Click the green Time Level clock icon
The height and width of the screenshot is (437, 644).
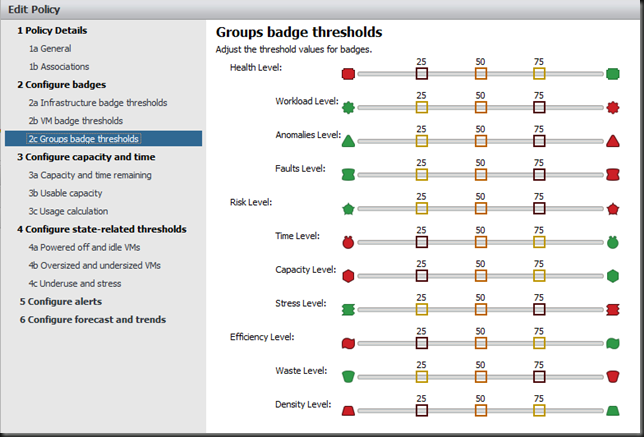(x=613, y=242)
